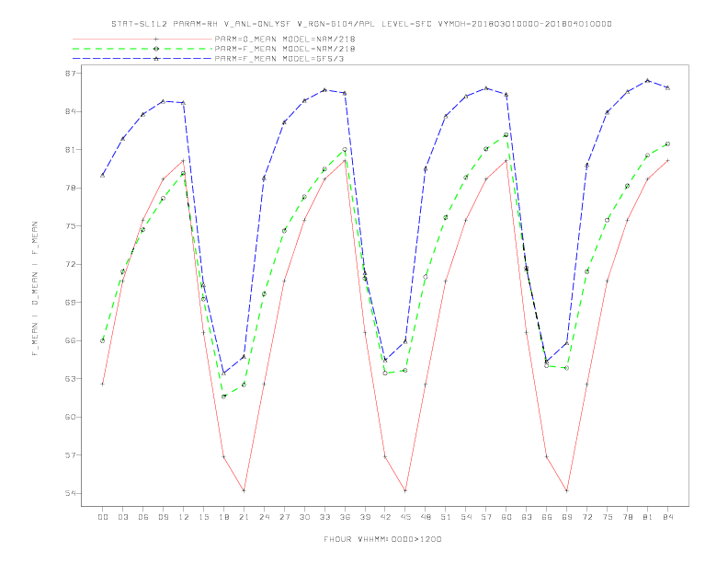Click the plus marker in red legend line
The image size is (728, 563).
tap(156, 39)
